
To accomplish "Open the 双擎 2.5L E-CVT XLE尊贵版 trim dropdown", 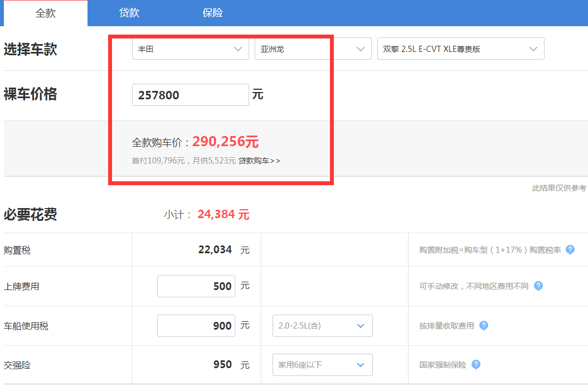I will coord(461,49).
